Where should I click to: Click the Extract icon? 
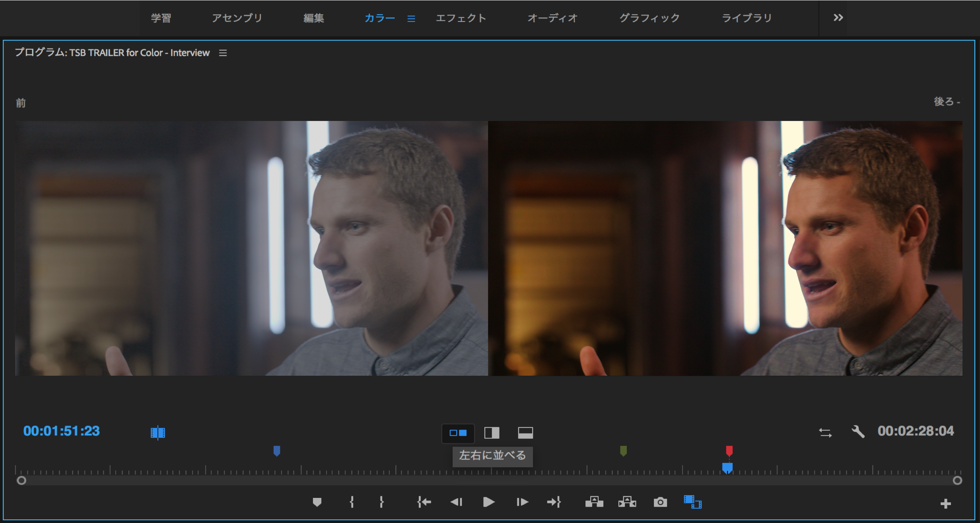pyautogui.click(x=627, y=502)
